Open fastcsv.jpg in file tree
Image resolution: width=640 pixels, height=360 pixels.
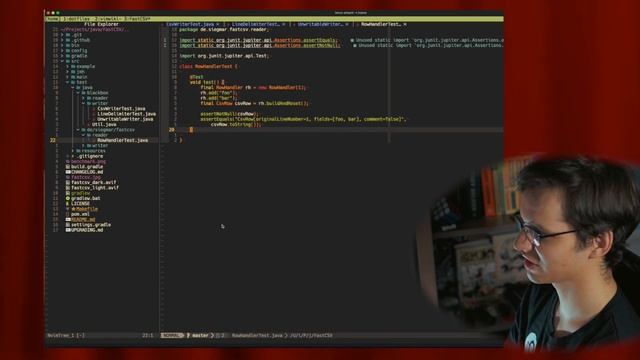(x=86, y=178)
